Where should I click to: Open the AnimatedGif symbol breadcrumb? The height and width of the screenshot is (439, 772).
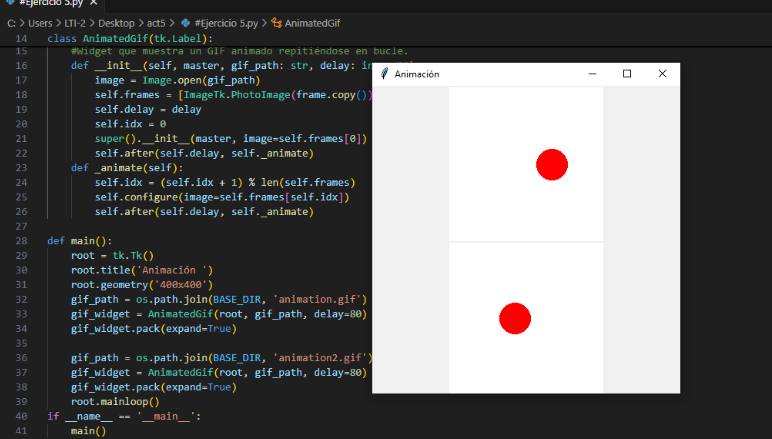pyautogui.click(x=315, y=22)
